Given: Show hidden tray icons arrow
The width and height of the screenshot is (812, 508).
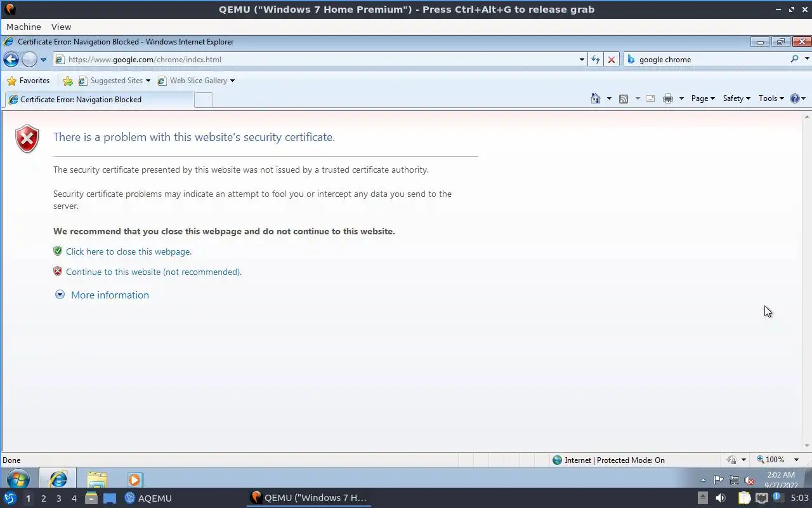Looking at the screenshot, I should click(703, 480).
